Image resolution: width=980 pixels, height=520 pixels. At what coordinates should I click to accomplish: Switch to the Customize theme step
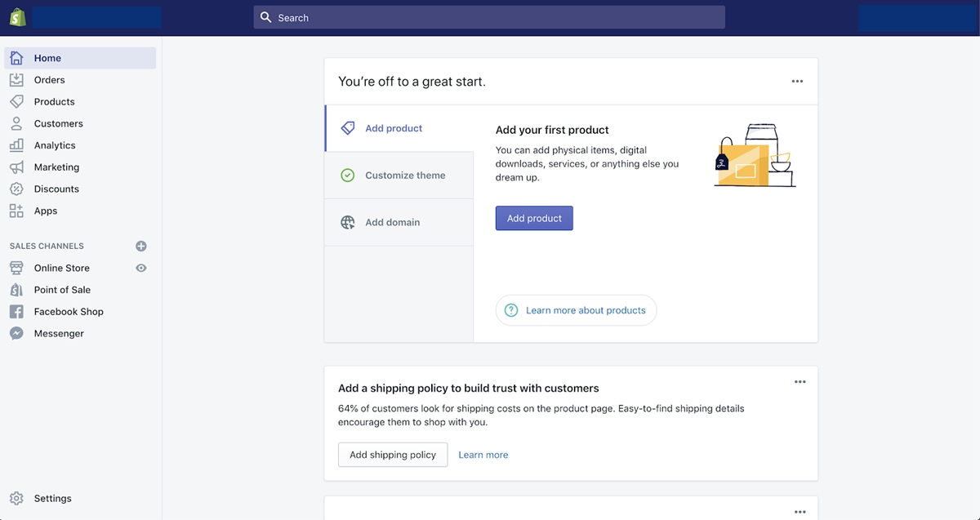pyautogui.click(x=404, y=175)
